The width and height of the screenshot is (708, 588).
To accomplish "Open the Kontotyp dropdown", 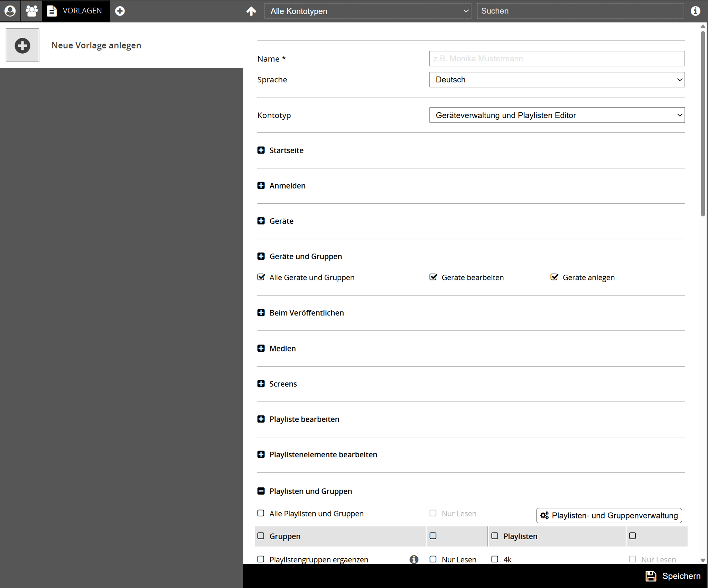I will pos(557,115).
